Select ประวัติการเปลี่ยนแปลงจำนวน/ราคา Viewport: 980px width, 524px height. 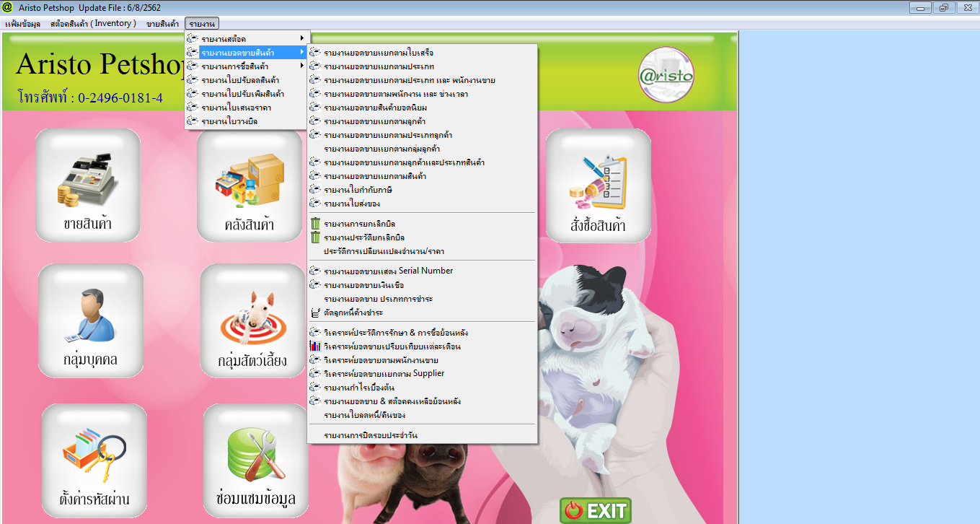(x=422, y=251)
